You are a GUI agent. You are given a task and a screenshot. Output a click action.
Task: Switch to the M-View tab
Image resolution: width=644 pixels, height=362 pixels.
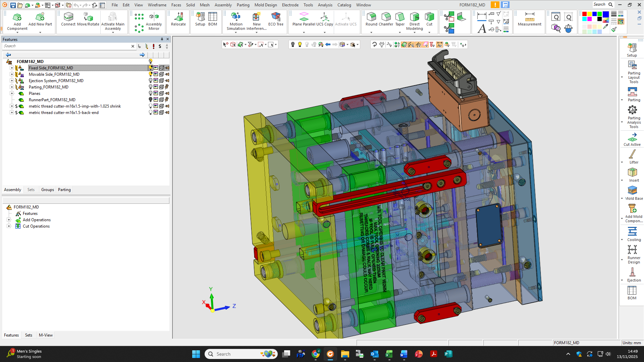[46, 335]
